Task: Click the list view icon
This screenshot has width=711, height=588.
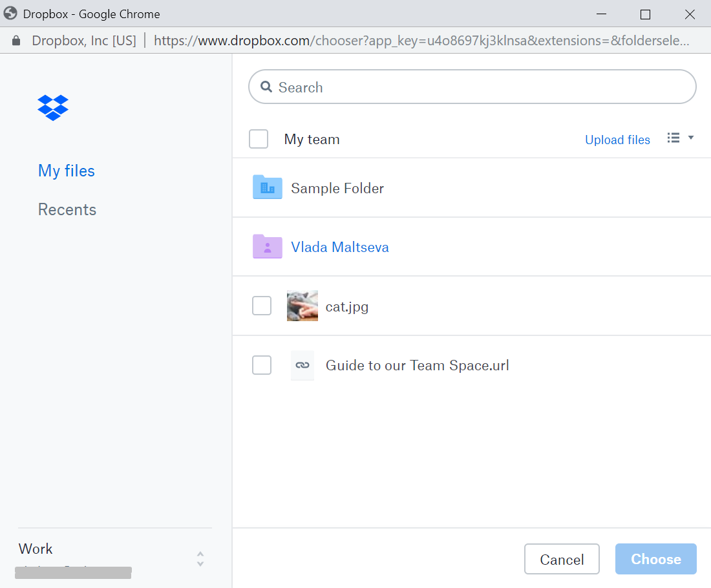Action: [x=674, y=138]
